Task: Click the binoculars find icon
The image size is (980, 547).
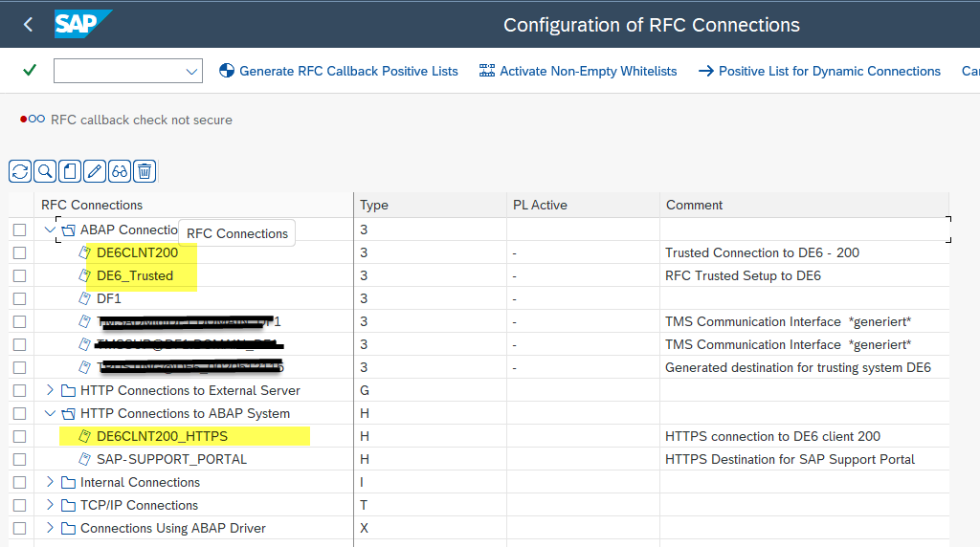Action: click(x=120, y=171)
